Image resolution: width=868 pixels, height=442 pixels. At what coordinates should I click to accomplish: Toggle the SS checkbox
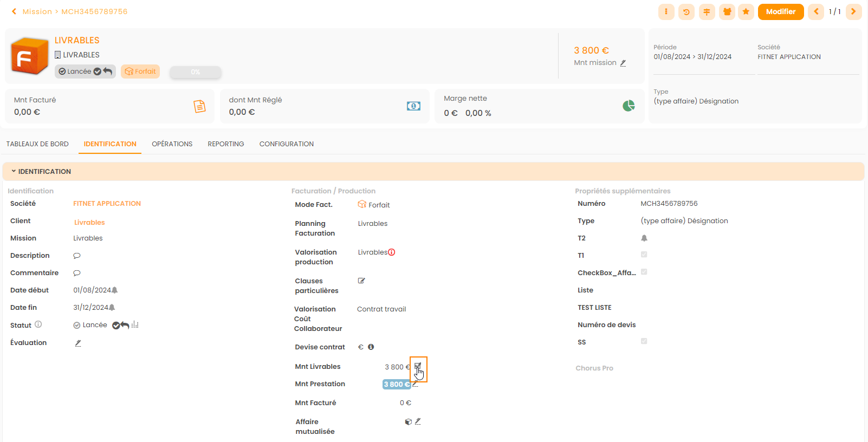pos(644,341)
